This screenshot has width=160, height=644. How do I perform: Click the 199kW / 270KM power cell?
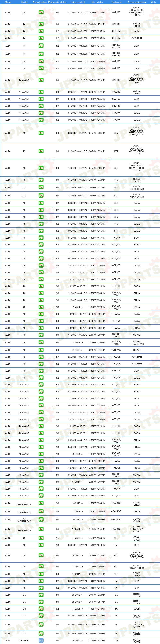tap(97, 609)
